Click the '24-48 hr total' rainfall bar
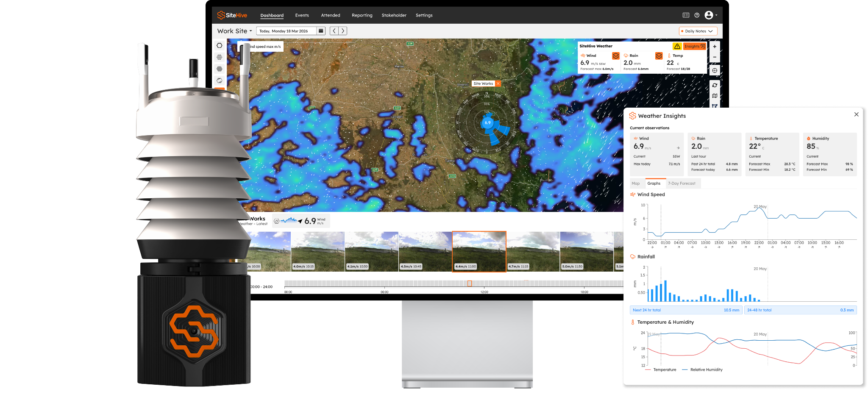Screen dimensions: 868x411 (x=800, y=310)
